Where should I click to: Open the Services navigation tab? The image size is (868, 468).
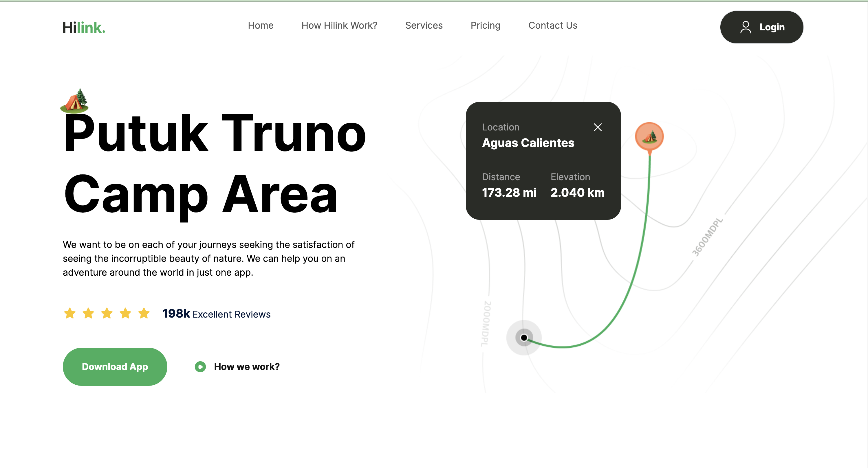click(423, 25)
